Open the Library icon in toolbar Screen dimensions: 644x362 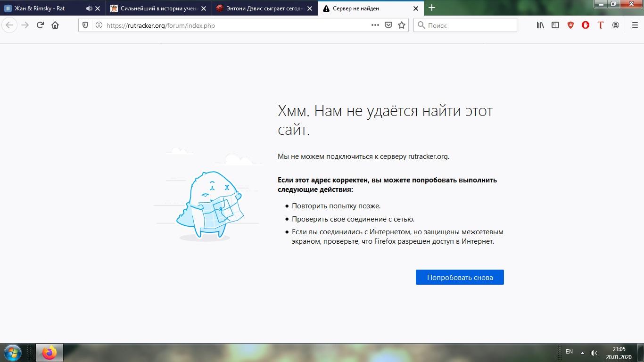pos(540,25)
